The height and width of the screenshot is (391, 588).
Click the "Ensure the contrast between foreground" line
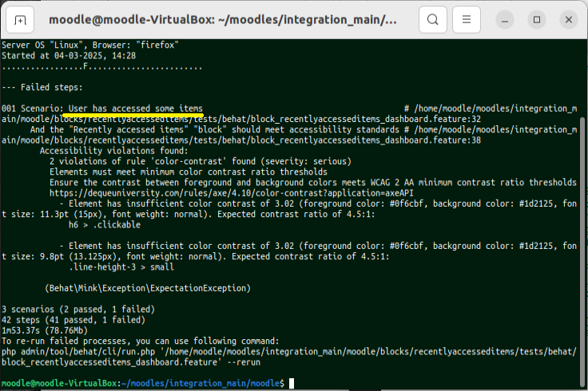tap(312, 183)
